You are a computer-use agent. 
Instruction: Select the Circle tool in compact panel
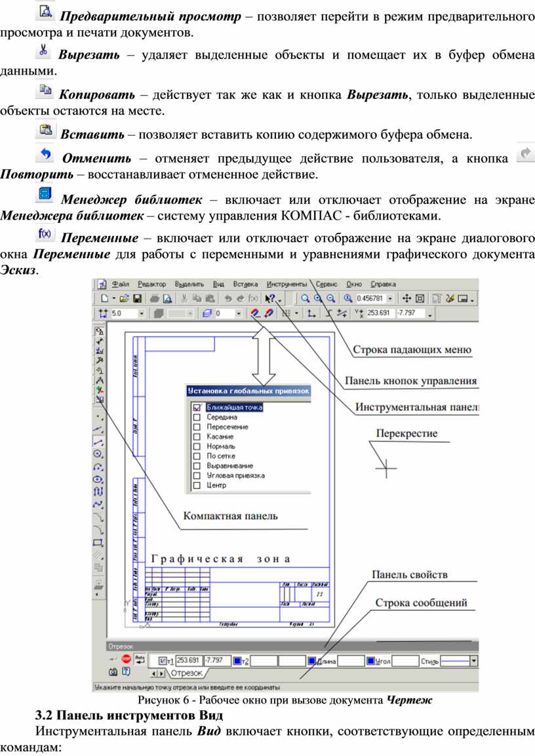point(98,454)
